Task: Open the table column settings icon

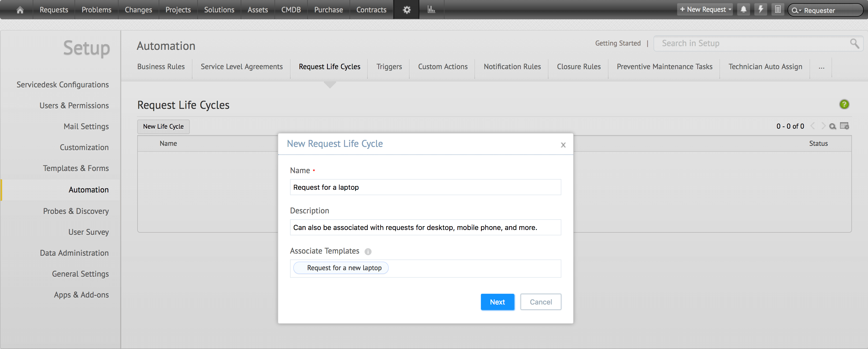Action: point(844,126)
